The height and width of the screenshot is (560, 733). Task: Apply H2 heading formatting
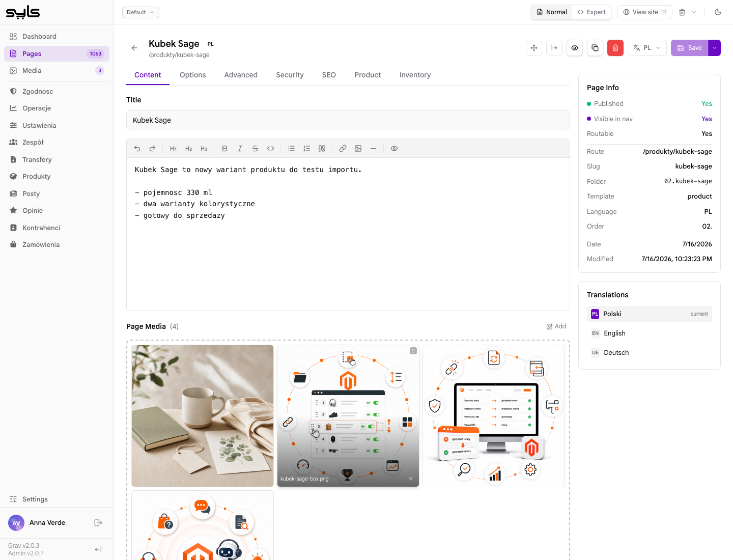(189, 149)
